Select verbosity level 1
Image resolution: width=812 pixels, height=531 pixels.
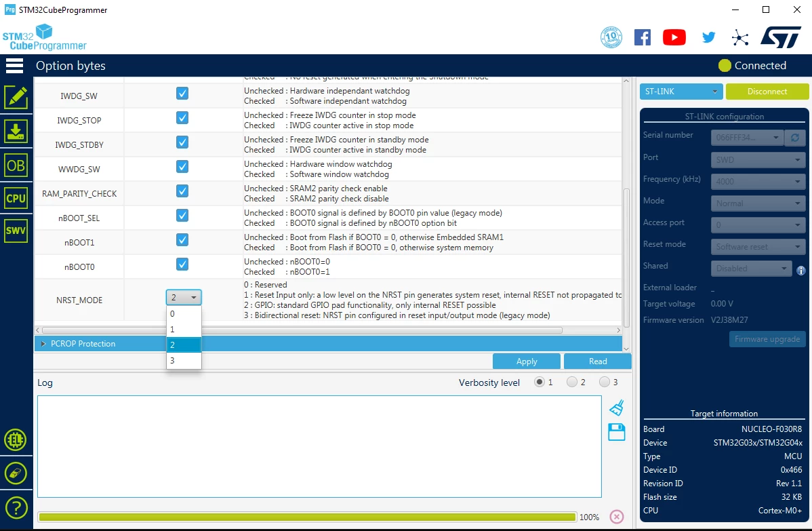pyautogui.click(x=540, y=382)
